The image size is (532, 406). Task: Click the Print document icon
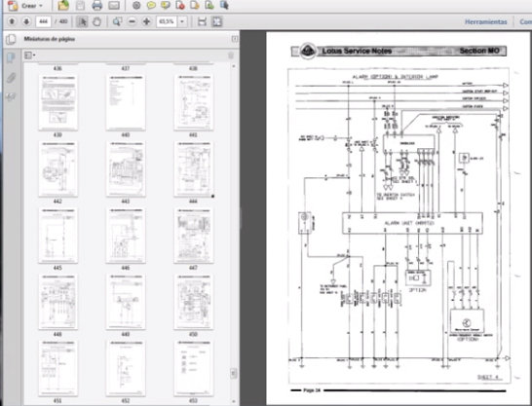[x=97, y=5]
